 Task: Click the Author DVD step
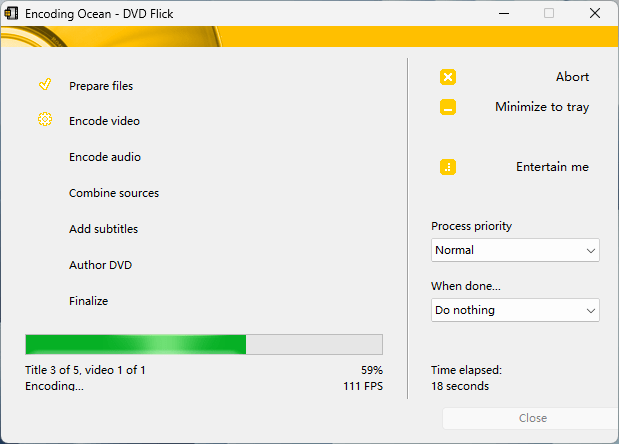(x=100, y=265)
